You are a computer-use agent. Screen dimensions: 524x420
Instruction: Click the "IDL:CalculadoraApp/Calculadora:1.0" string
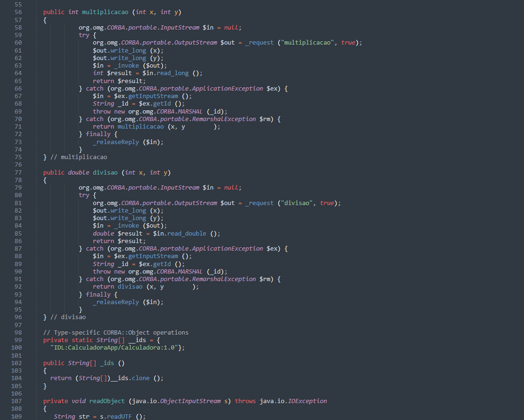pyautogui.click(x=114, y=347)
